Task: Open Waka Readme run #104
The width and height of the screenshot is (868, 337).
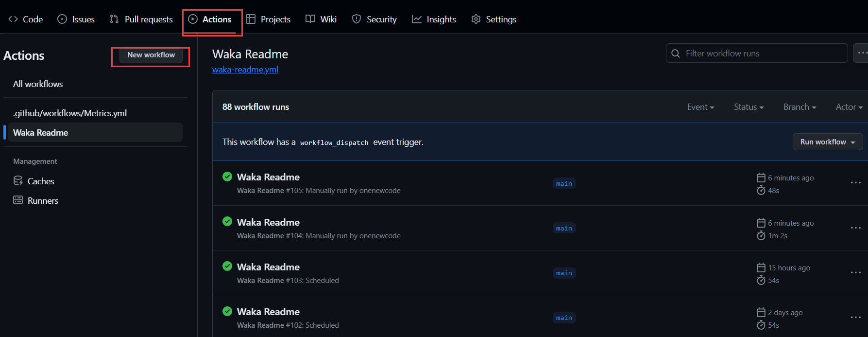Action: tap(268, 222)
